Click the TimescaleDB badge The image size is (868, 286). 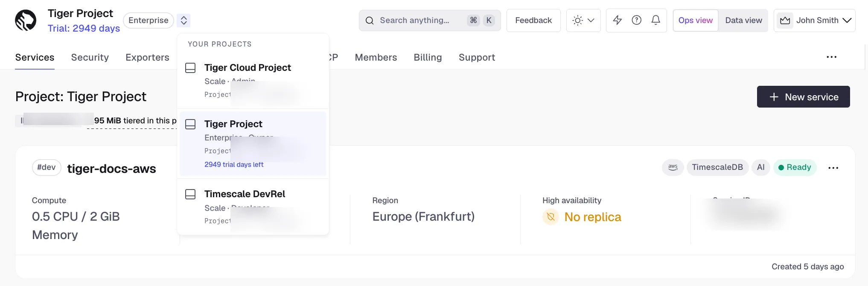[717, 167]
